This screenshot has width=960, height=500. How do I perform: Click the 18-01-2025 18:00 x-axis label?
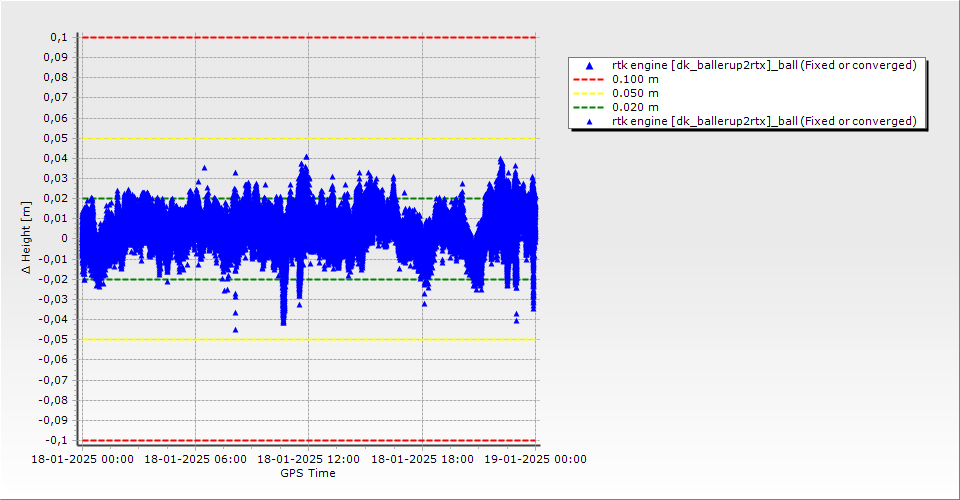tap(422, 459)
